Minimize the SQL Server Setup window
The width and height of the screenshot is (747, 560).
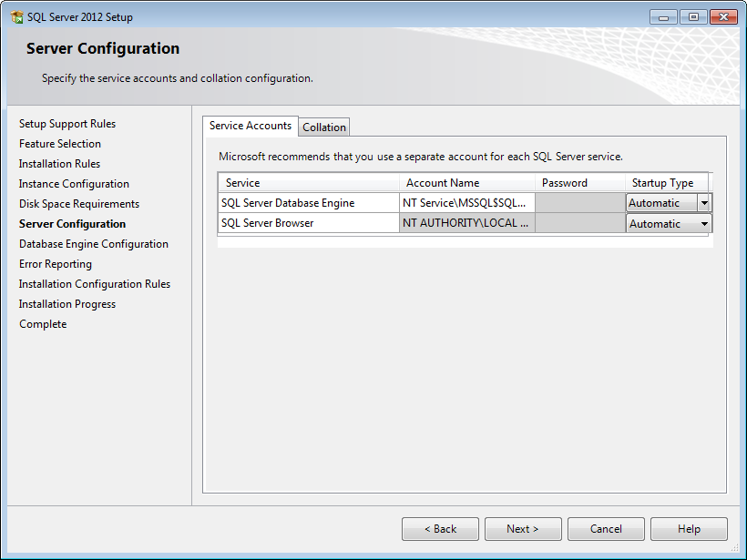663,17
